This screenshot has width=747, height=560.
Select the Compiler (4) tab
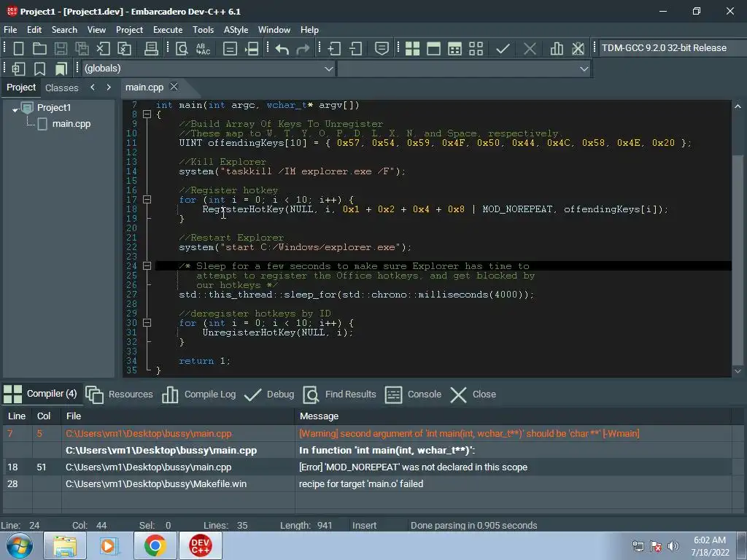(40, 394)
